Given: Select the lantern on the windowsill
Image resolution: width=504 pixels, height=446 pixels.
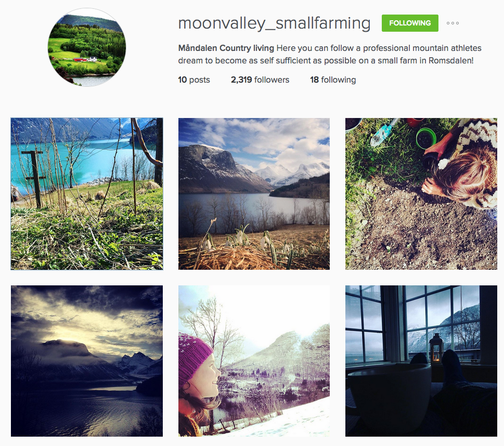Looking at the screenshot, I should (436, 348).
